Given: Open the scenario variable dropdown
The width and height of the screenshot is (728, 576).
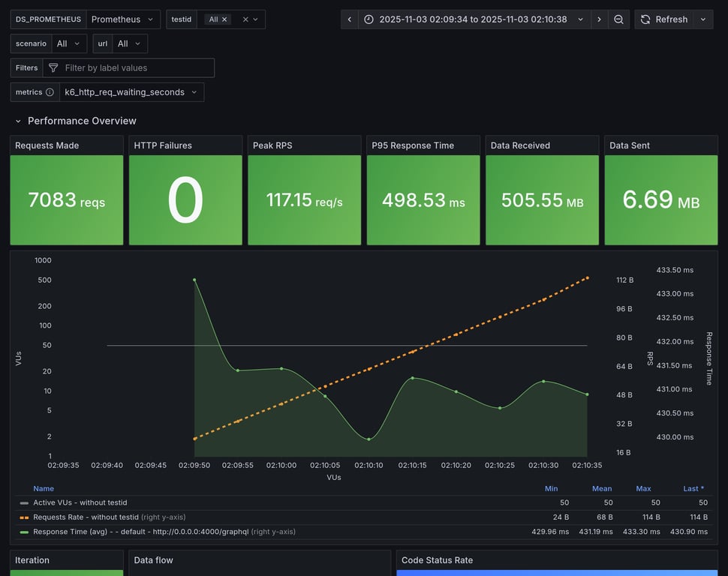Looking at the screenshot, I should pyautogui.click(x=69, y=43).
